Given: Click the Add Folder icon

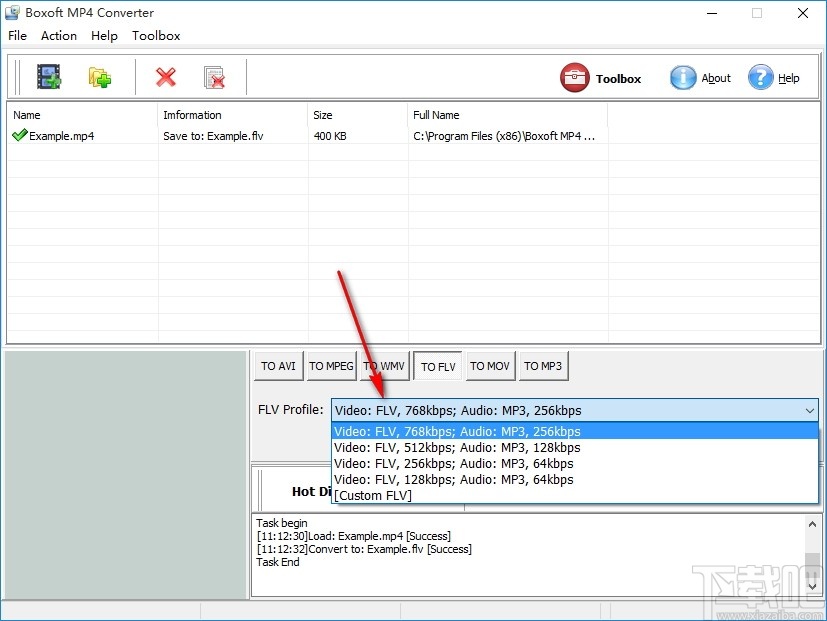Looking at the screenshot, I should coord(99,76).
